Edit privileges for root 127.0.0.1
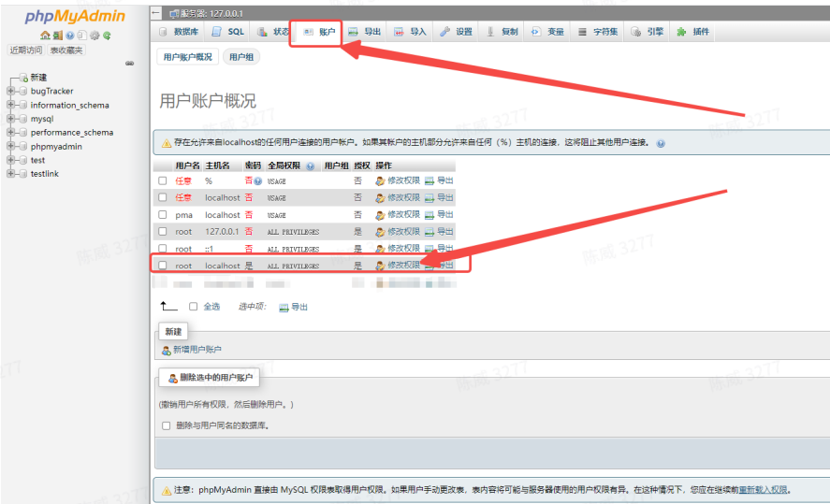 [398, 232]
